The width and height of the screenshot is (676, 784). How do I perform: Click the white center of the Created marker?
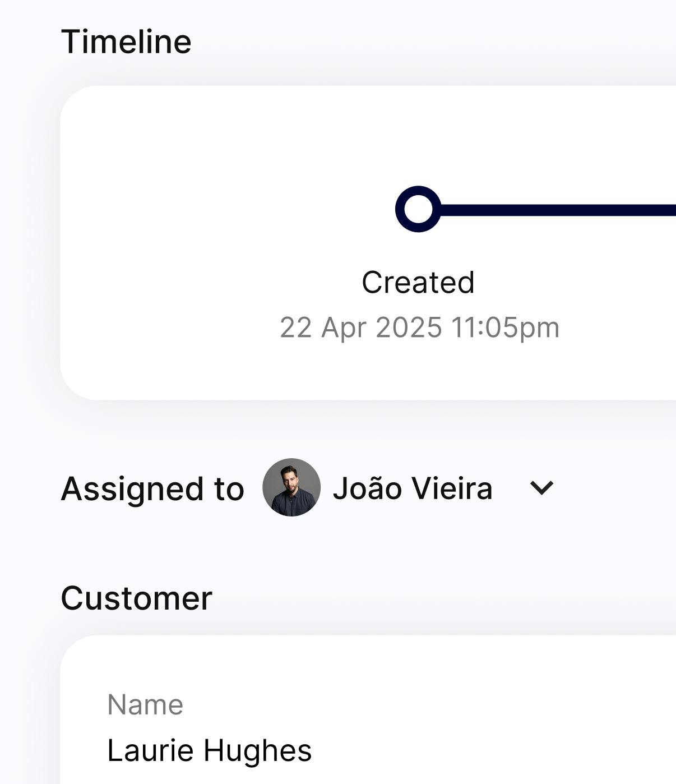418,209
